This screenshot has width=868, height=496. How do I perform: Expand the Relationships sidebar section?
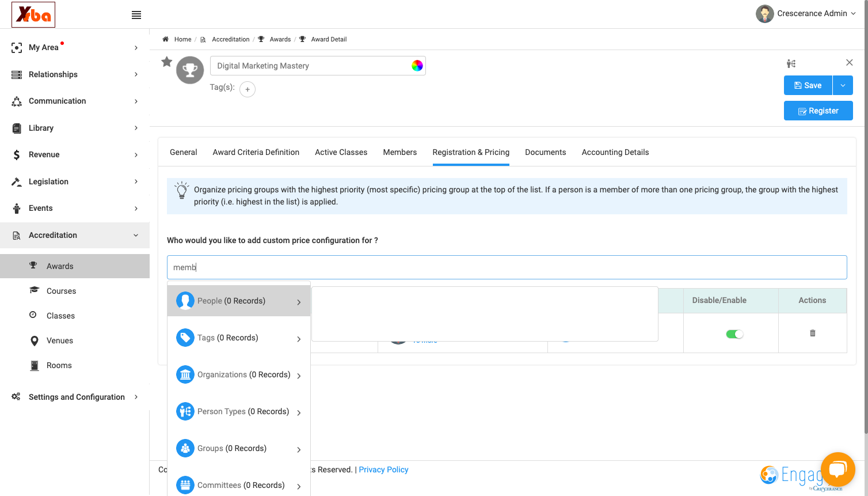(75, 74)
